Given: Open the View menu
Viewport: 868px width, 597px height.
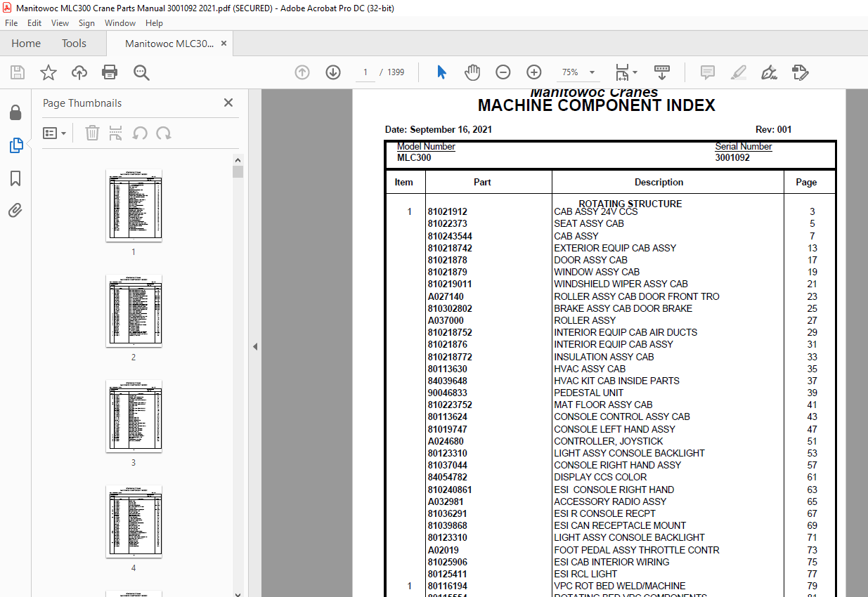Looking at the screenshot, I should [x=60, y=23].
